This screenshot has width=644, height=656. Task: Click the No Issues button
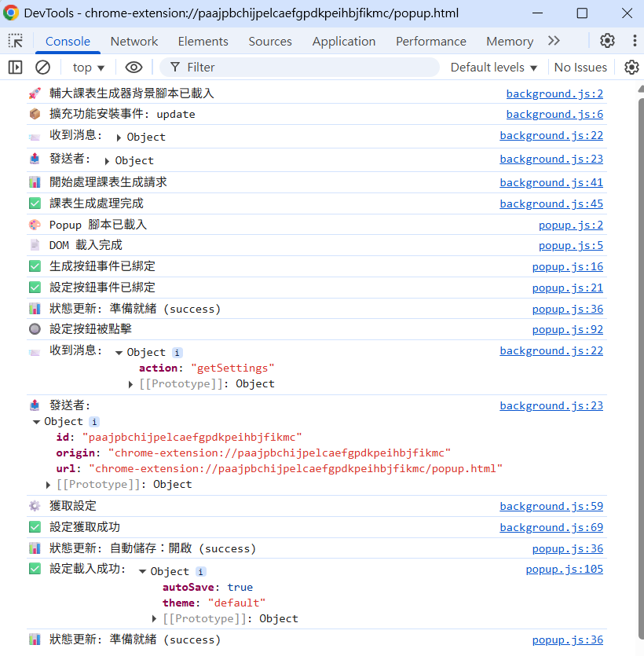580,68
